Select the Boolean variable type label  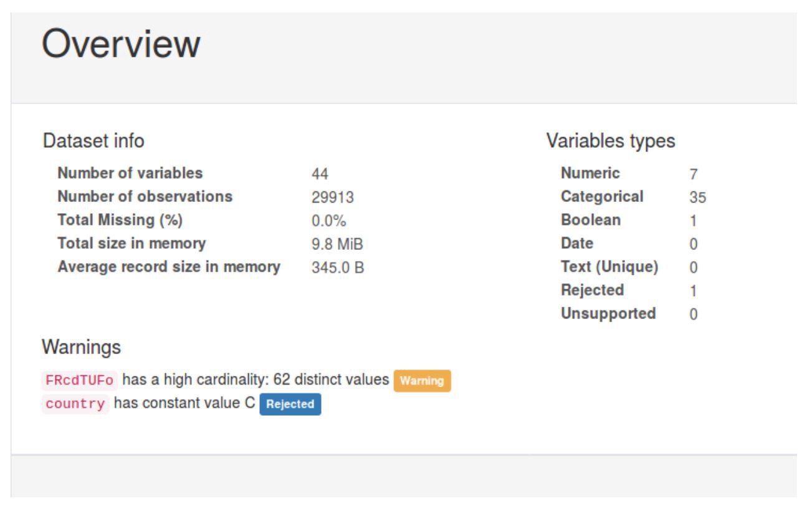click(590, 220)
